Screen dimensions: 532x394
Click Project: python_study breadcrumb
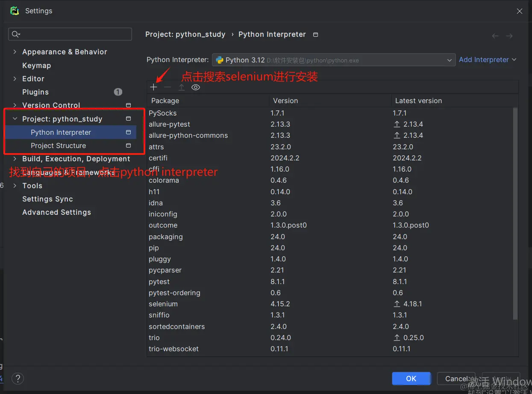coord(185,34)
